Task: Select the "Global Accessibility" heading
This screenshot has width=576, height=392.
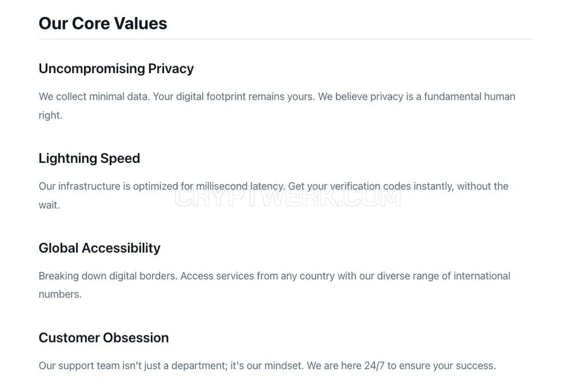Action: (x=100, y=248)
